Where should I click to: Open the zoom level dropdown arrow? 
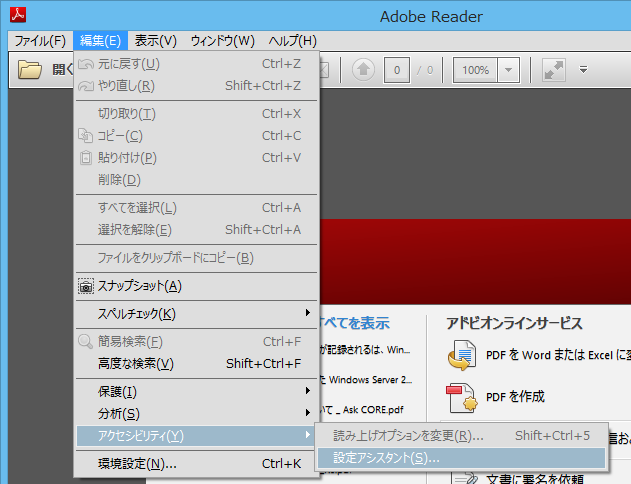(508, 70)
